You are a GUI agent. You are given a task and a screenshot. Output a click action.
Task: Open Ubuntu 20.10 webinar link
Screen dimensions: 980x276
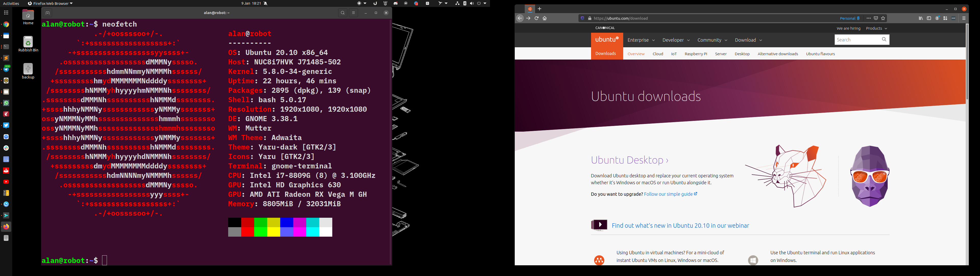[680, 226]
